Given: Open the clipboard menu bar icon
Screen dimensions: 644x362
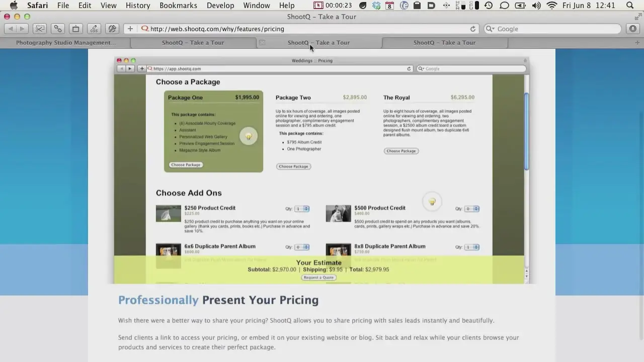Looking at the screenshot, I should [417, 6].
